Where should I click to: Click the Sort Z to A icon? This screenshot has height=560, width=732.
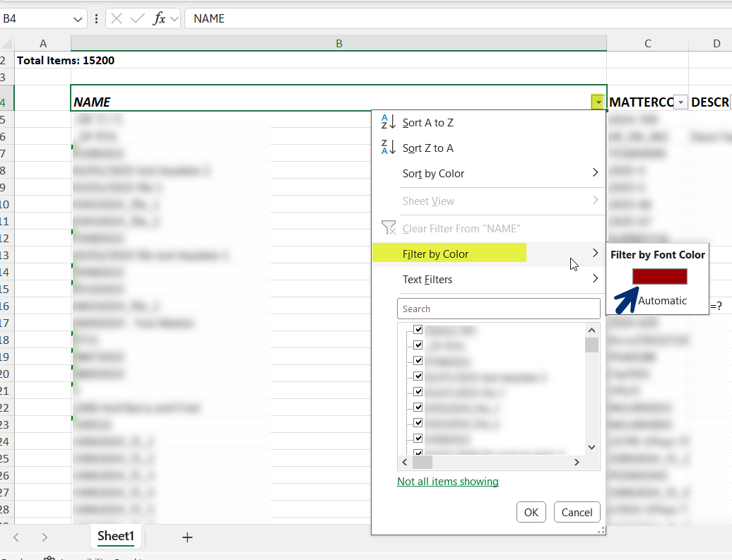(x=389, y=147)
